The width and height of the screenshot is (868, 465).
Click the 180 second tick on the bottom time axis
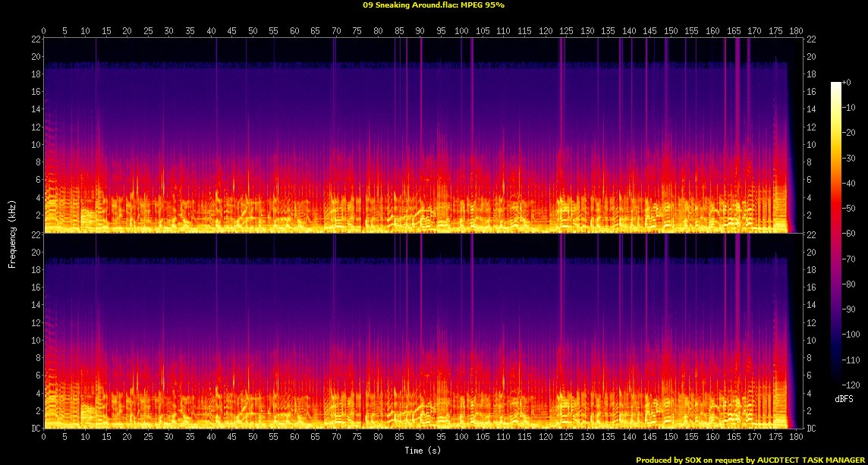[x=795, y=438]
